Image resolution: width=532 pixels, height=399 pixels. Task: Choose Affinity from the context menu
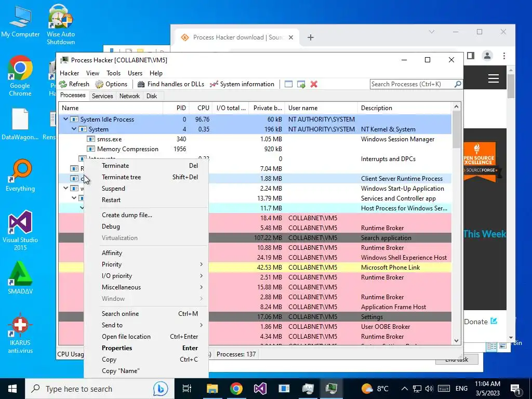tap(146, 253)
